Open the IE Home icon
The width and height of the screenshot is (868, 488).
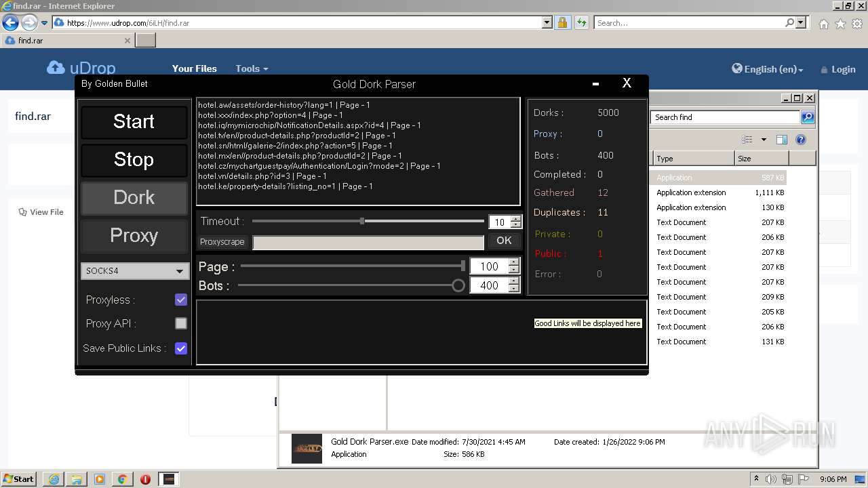(x=823, y=24)
